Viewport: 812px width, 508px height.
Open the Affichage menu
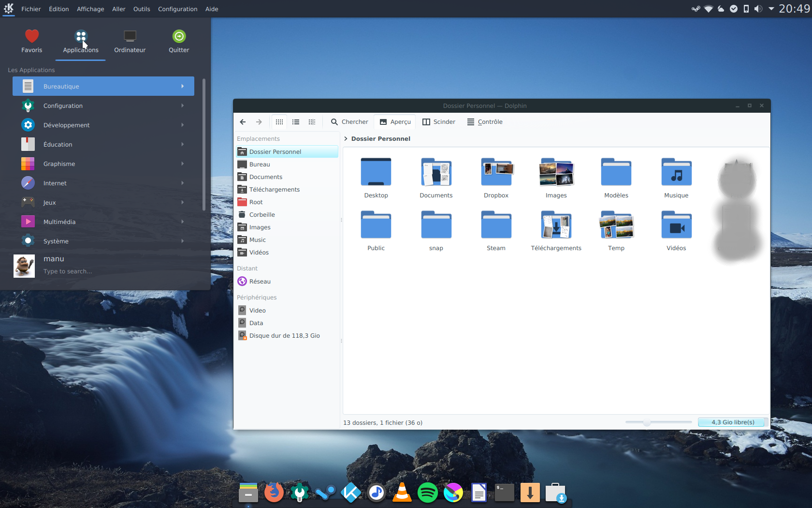[x=90, y=9]
